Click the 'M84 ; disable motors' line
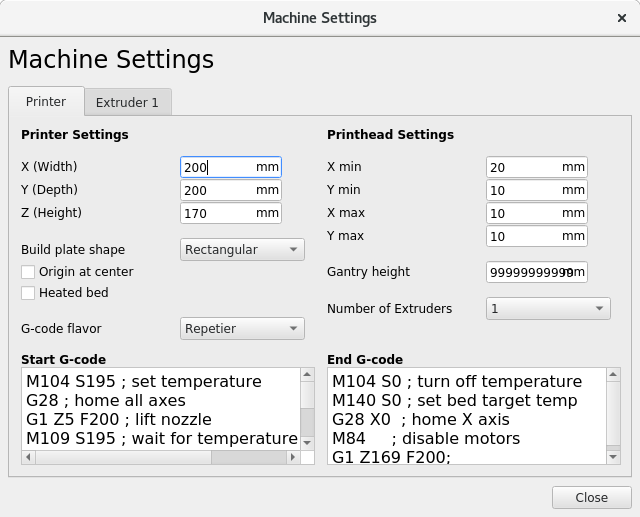Screen dimensions: 640x517 (x=426, y=439)
